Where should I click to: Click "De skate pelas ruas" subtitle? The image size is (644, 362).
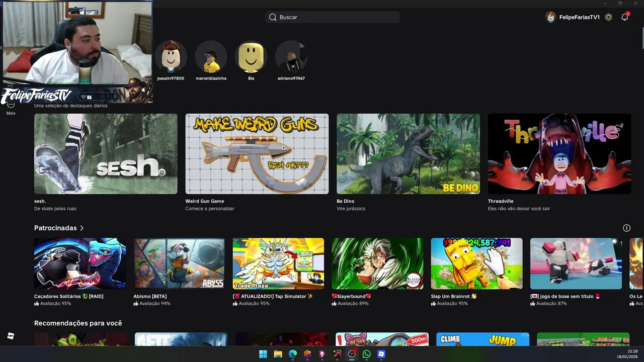click(55, 209)
